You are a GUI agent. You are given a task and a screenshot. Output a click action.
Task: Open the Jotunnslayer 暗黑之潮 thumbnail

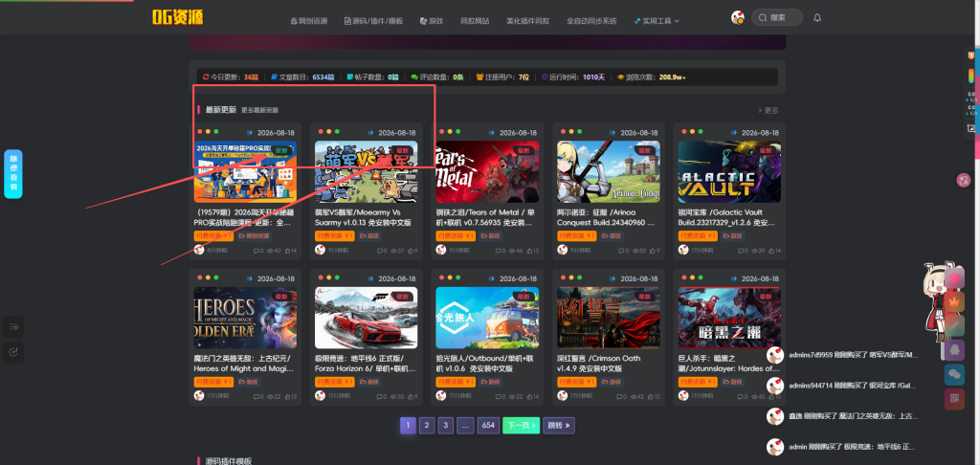click(729, 318)
